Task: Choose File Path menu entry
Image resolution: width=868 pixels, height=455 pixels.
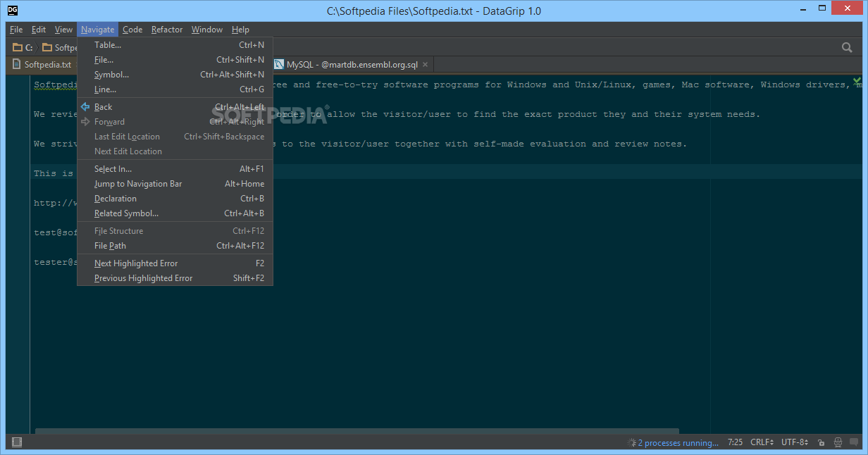Action: [175, 246]
